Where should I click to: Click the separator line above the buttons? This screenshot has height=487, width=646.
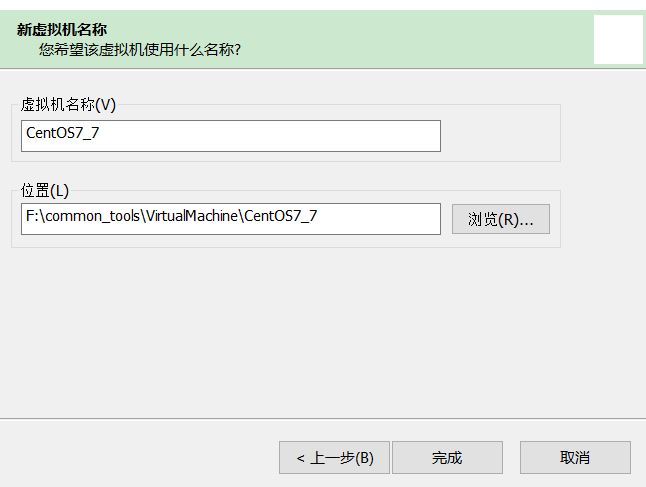click(322, 418)
